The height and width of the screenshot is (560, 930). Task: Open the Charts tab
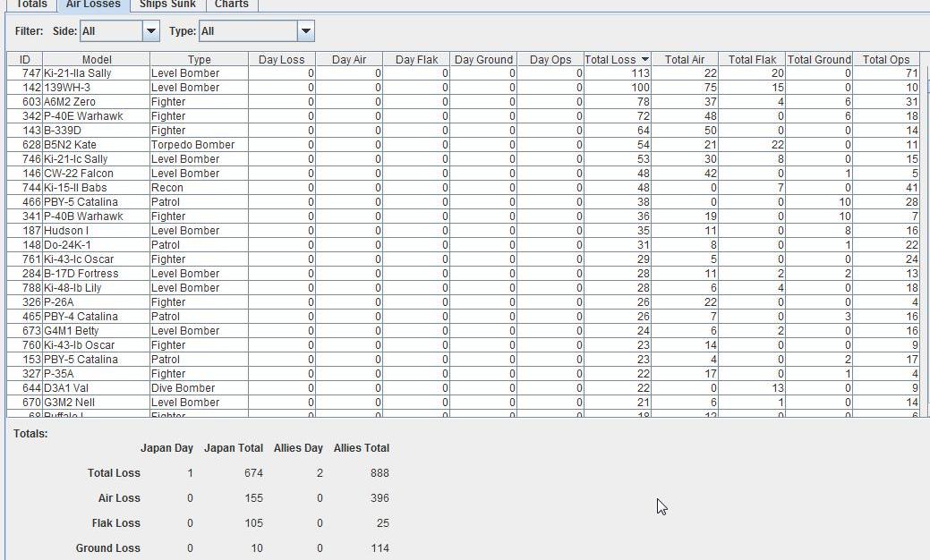[231, 4]
